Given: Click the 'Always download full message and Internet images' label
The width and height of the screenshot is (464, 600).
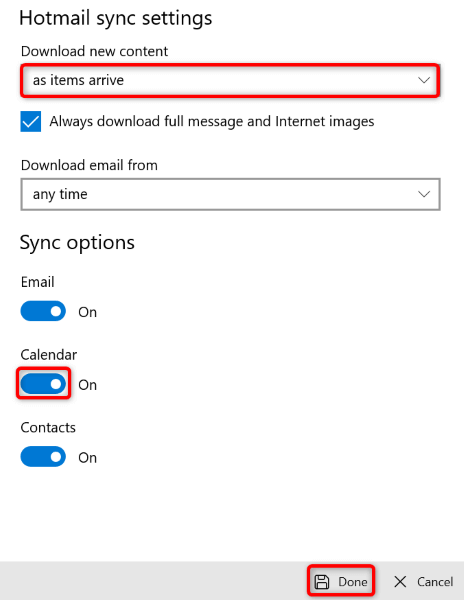Looking at the screenshot, I should click(212, 122).
